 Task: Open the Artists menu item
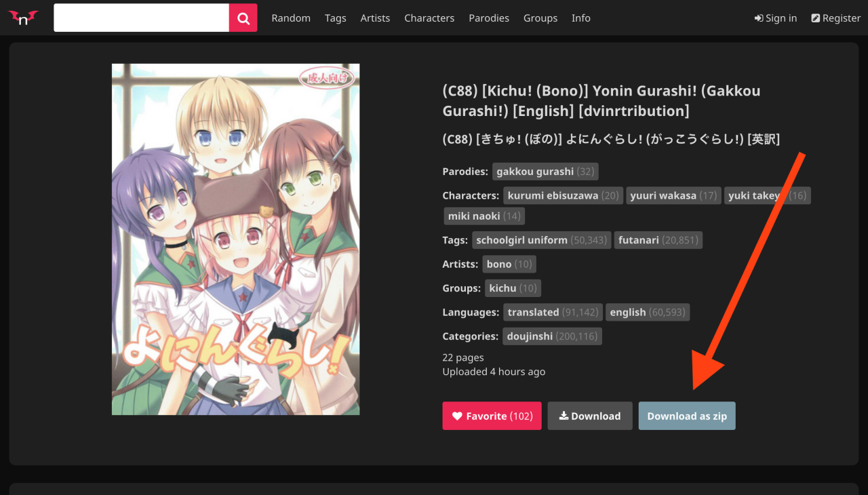(375, 18)
